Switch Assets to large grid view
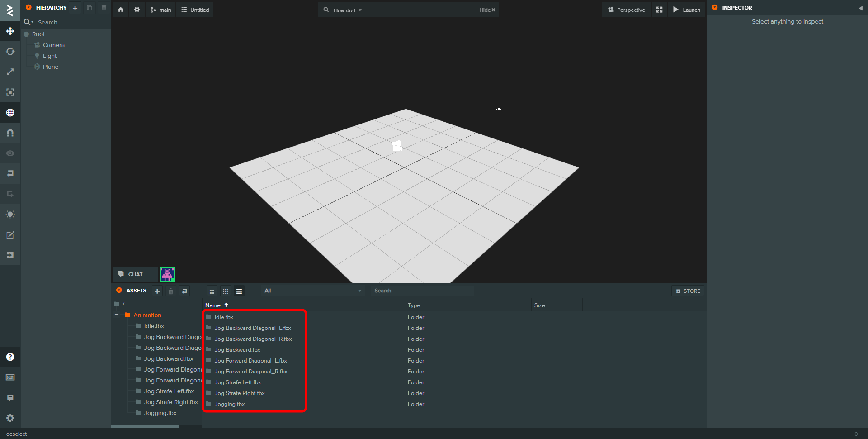The image size is (868, 439). (x=212, y=291)
